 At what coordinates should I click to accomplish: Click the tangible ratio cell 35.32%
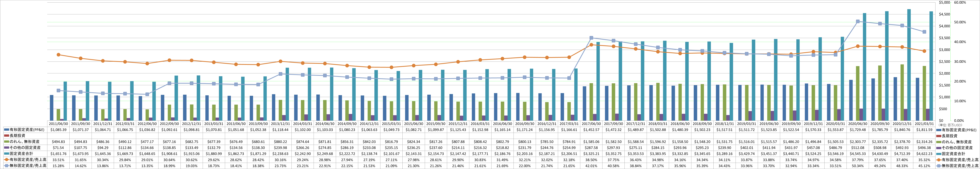925,160
